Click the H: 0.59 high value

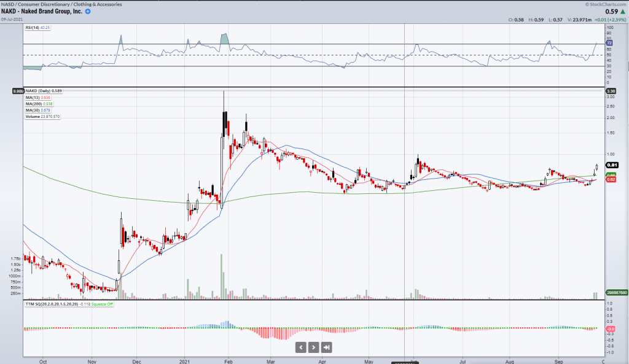click(536, 20)
